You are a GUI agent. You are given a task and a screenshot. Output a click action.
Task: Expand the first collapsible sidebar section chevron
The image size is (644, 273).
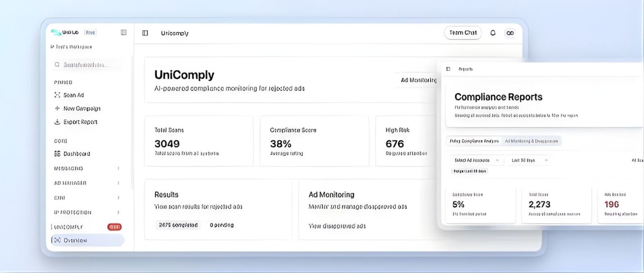click(118, 168)
